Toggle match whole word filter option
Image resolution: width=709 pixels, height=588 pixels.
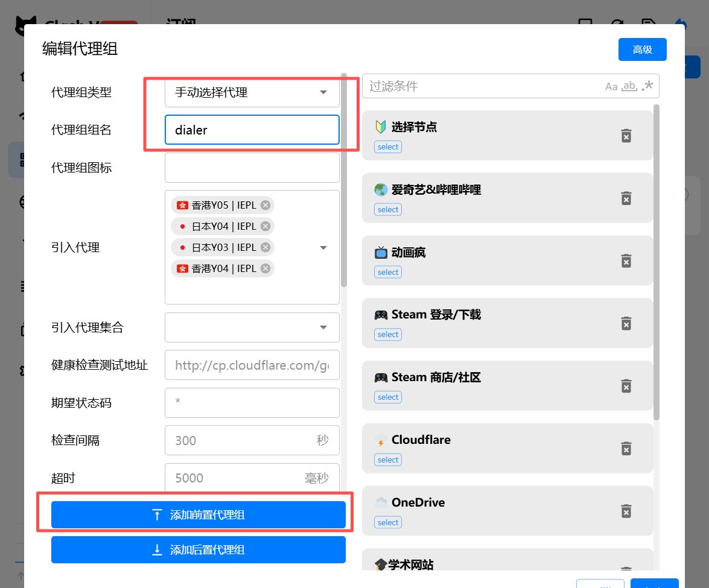629,86
